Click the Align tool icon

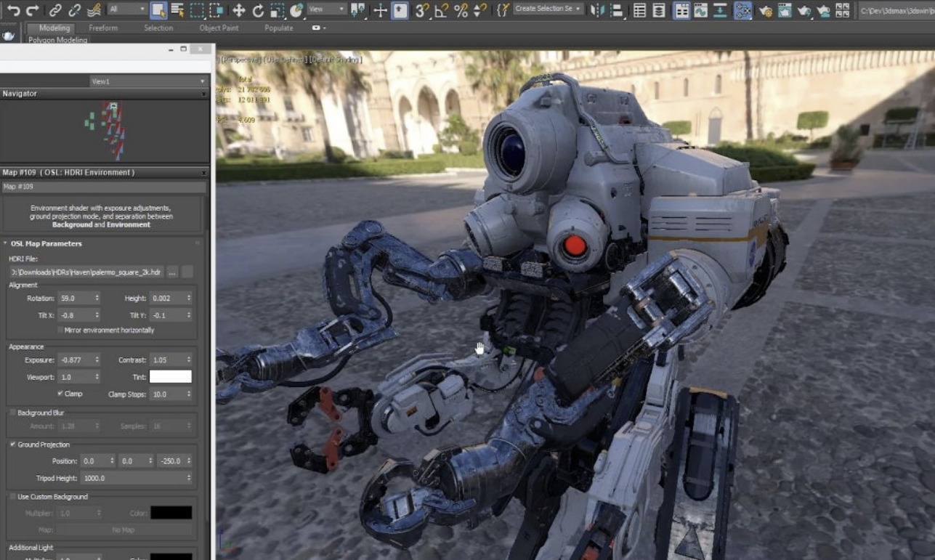(x=617, y=10)
